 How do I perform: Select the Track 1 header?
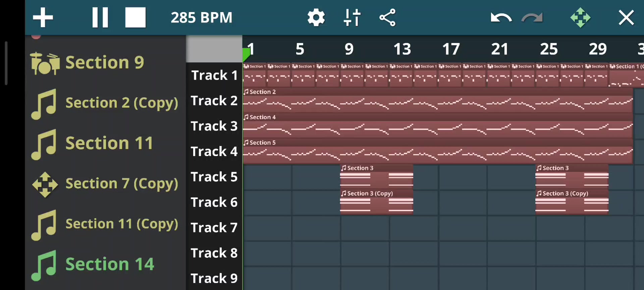214,75
